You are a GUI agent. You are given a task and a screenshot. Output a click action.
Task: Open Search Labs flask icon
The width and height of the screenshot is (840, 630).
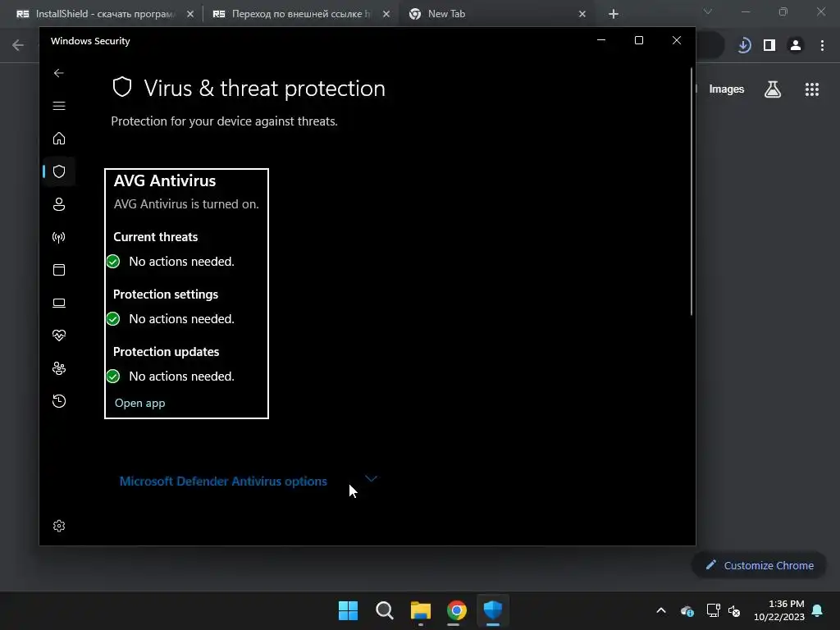(x=773, y=89)
